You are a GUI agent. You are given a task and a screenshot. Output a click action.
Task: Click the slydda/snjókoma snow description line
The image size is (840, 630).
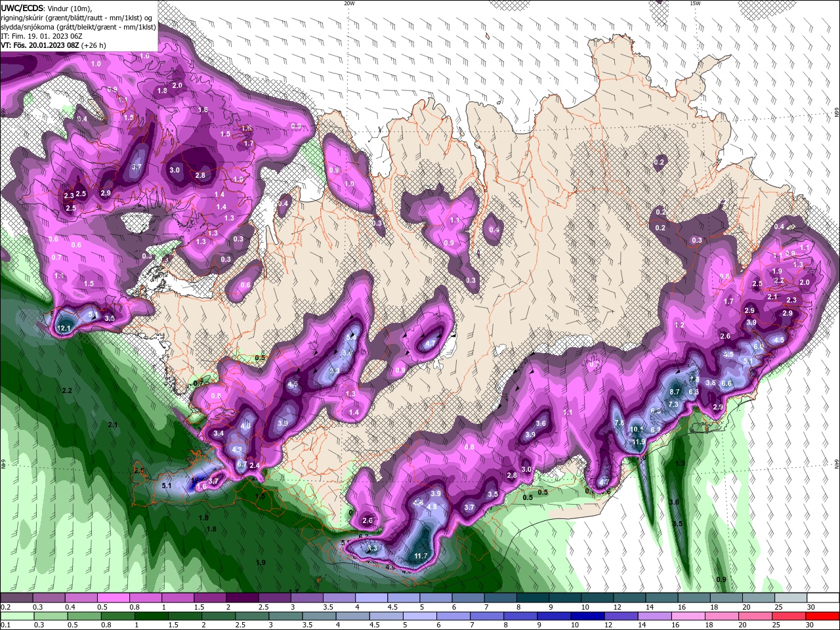[78, 27]
